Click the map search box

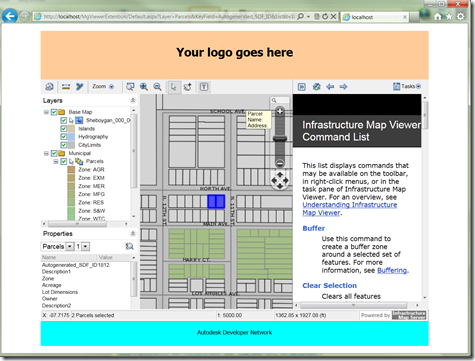pos(279,100)
